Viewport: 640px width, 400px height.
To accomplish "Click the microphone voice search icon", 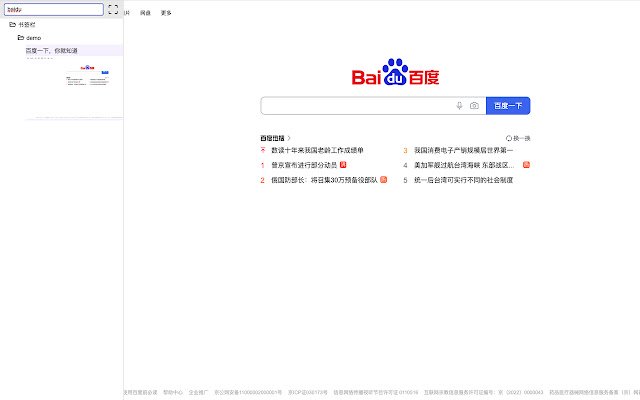I will (459, 106).
